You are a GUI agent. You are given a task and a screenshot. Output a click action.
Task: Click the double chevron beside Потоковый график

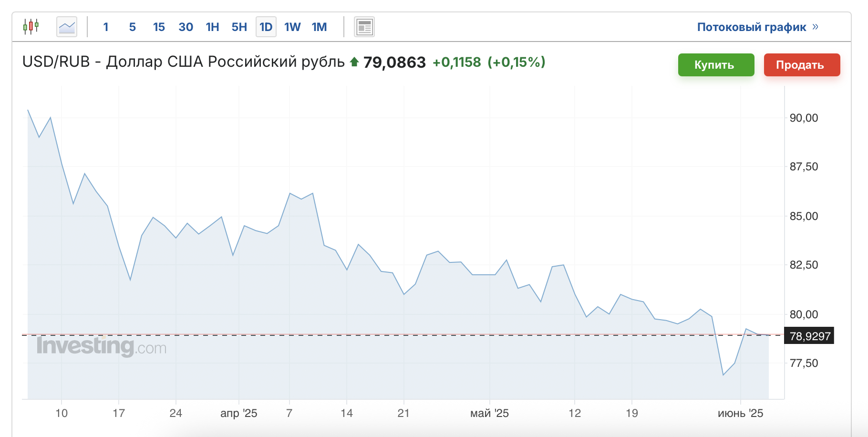pos(815,27)
